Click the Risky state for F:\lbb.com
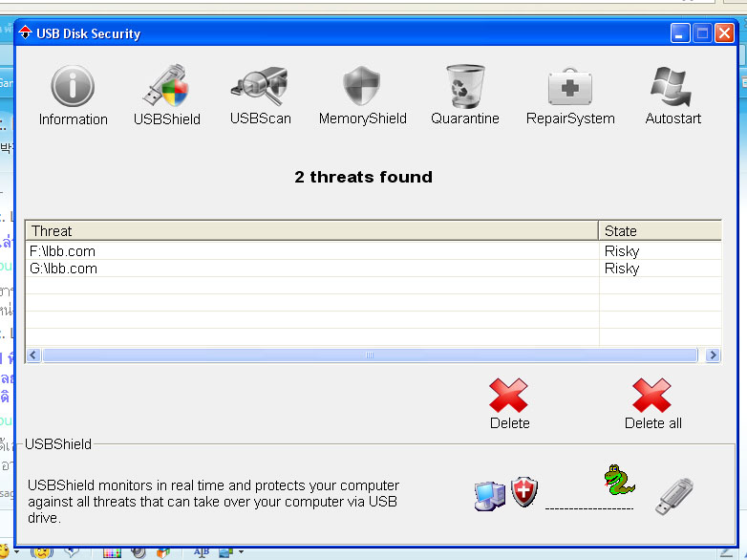Viewport: 747px width, 560px height. (622, 251)
